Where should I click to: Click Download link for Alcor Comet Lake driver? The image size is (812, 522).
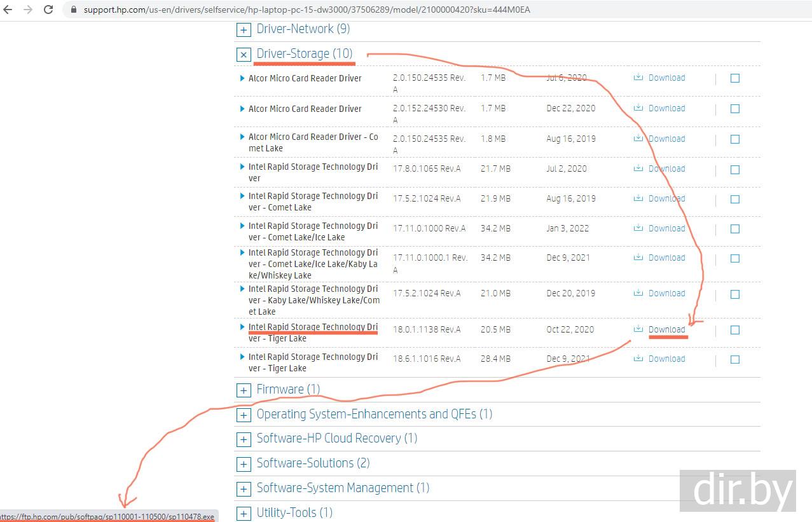666,139
